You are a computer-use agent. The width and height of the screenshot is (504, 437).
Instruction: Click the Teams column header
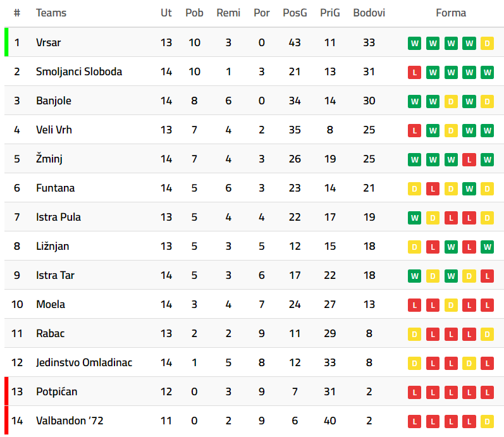tap(51, 13)
